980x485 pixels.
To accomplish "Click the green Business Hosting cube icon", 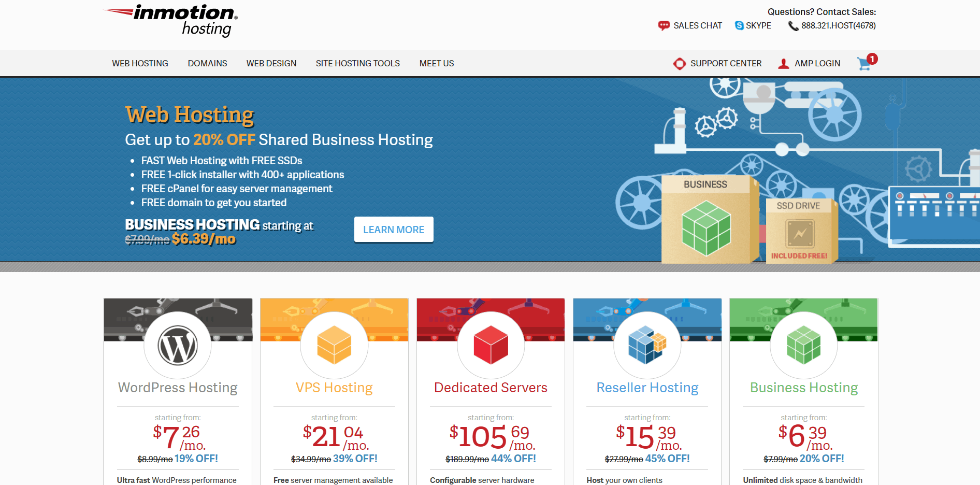I will click(x=804, y=345).
